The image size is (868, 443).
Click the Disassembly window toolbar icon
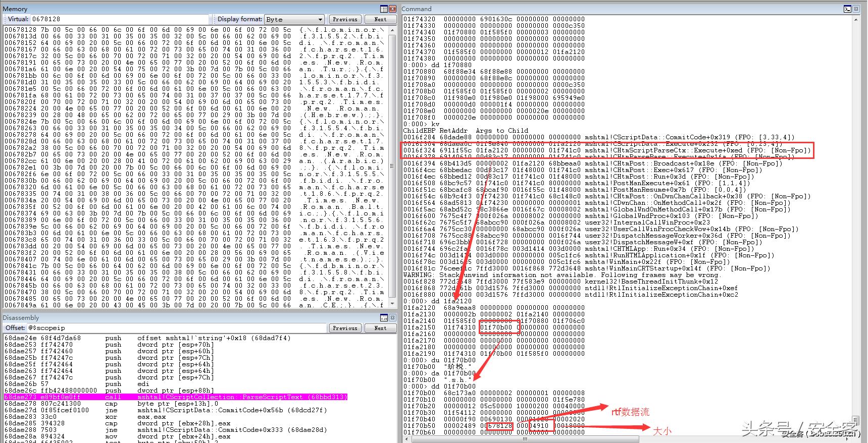coord(384,318)
